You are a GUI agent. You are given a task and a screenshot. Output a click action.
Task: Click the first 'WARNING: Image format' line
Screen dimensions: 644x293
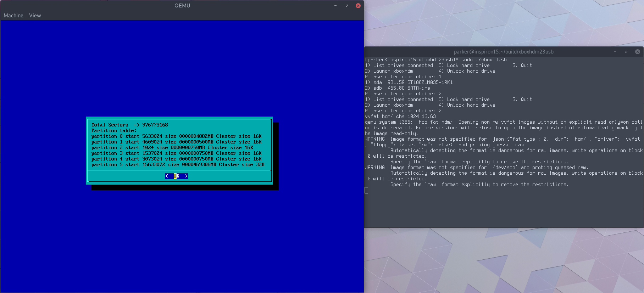504,139
